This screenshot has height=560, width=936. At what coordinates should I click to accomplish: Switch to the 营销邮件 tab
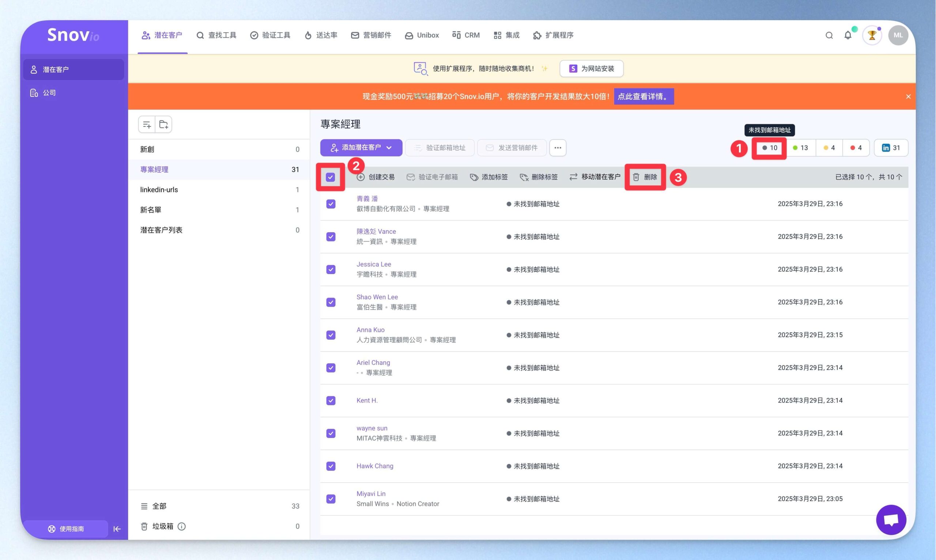click(371, 35)
